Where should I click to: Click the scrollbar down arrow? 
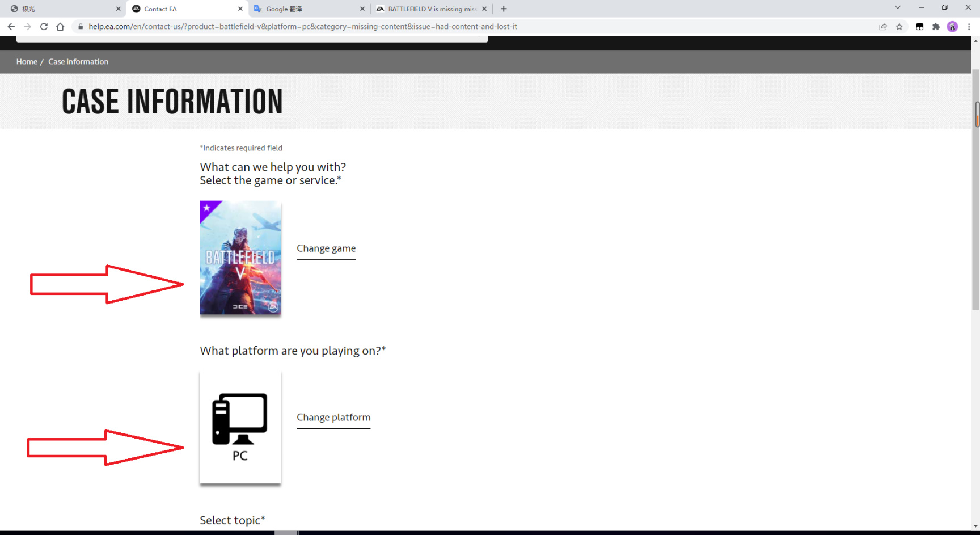(x=975, y=526)
